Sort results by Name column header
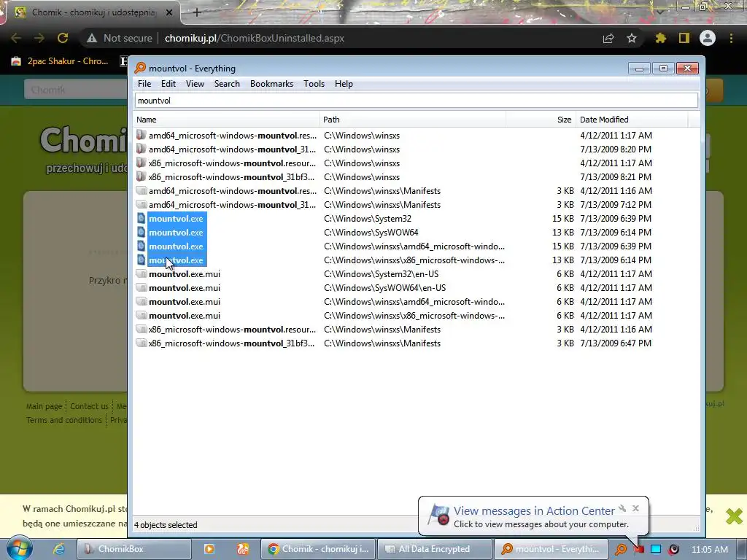Image resolution: width=747 pixels, height=560 pixels. [x=226, y=120]
